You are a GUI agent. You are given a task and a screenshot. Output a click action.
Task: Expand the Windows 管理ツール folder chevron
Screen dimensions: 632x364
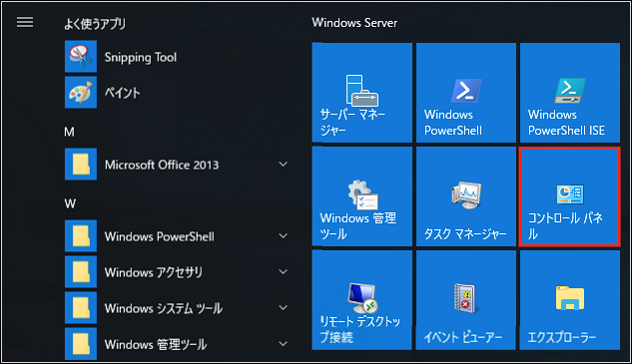(284, 344)
